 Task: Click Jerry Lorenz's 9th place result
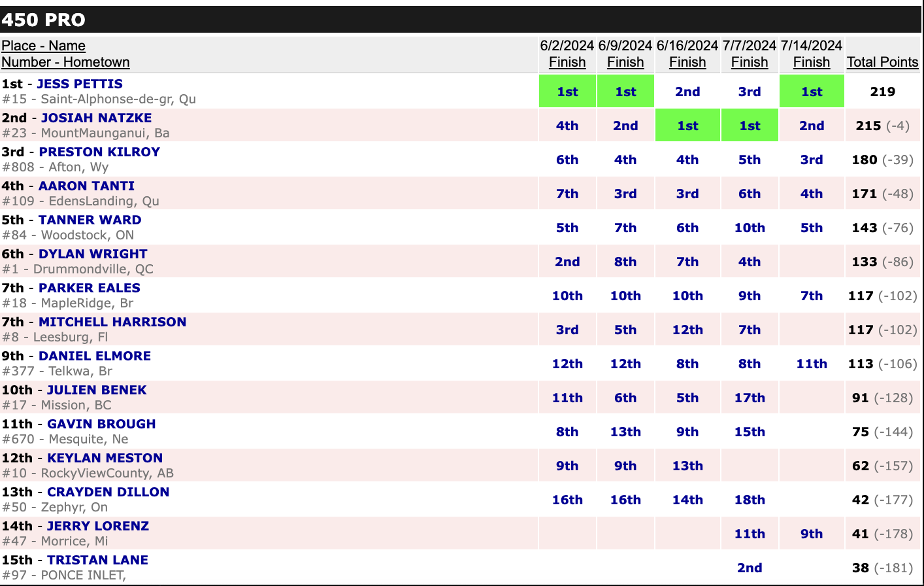click(812, 534)
